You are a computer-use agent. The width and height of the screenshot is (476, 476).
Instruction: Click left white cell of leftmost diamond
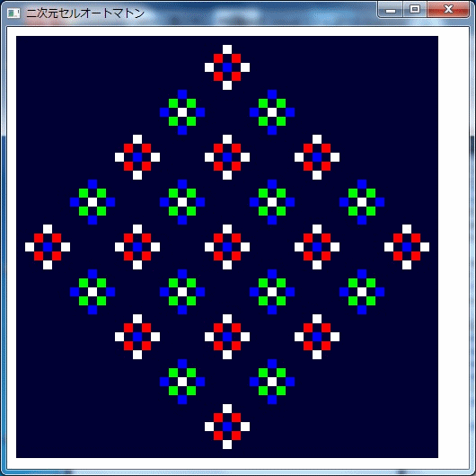click(30, 247)
